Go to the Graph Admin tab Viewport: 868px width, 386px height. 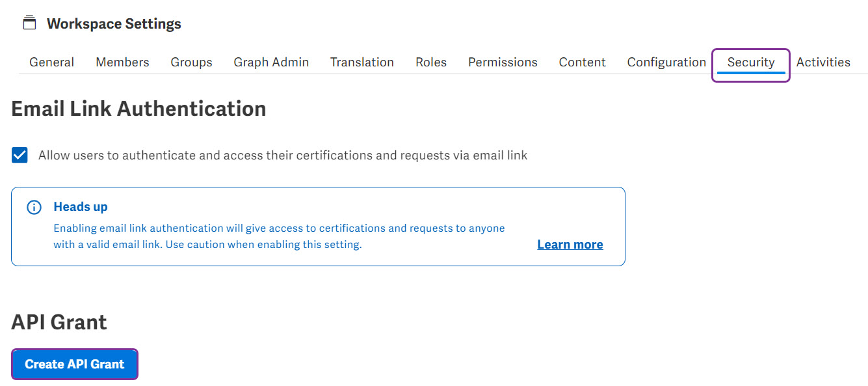tap(271, 62)
